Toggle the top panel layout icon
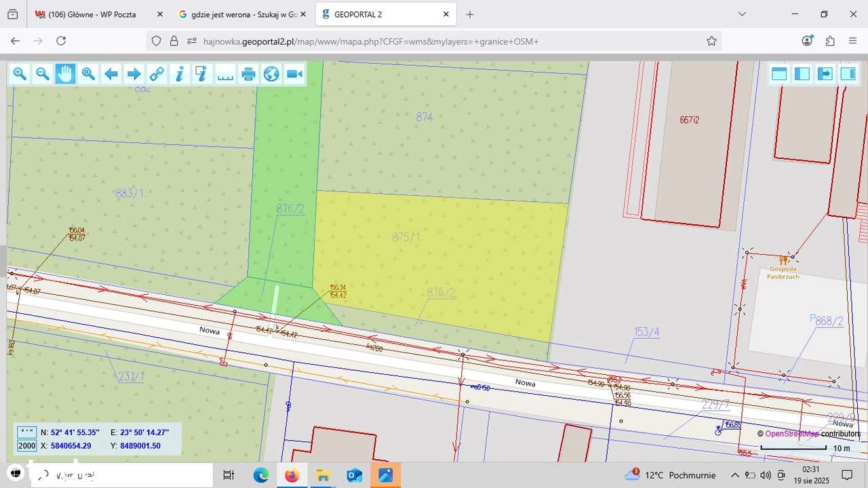Screen dimensions: 868x488 779,74
